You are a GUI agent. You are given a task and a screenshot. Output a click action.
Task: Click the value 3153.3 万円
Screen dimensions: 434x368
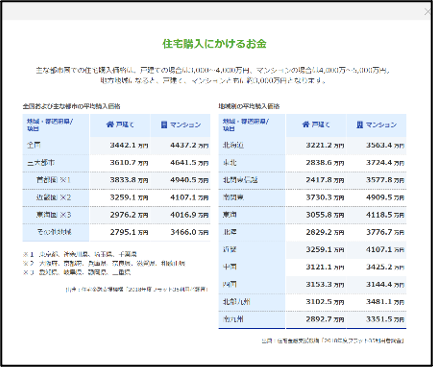click(325, 284)
